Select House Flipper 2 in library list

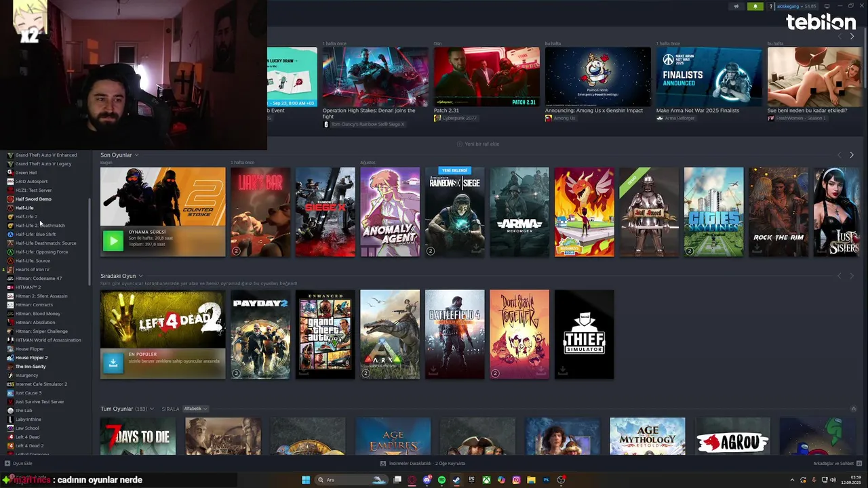pos(31,358)
